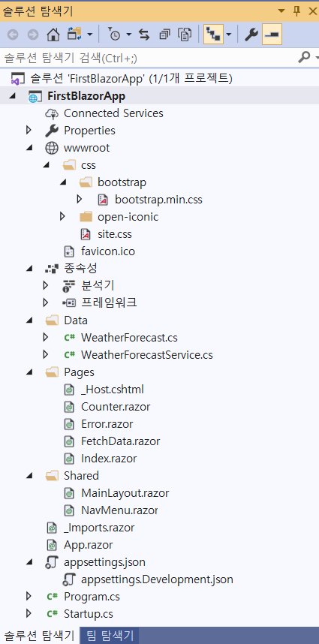Select FetchData.razor file
Viewport: 319px width, 644px height.
pyautogui.click(x=120, y=441)
